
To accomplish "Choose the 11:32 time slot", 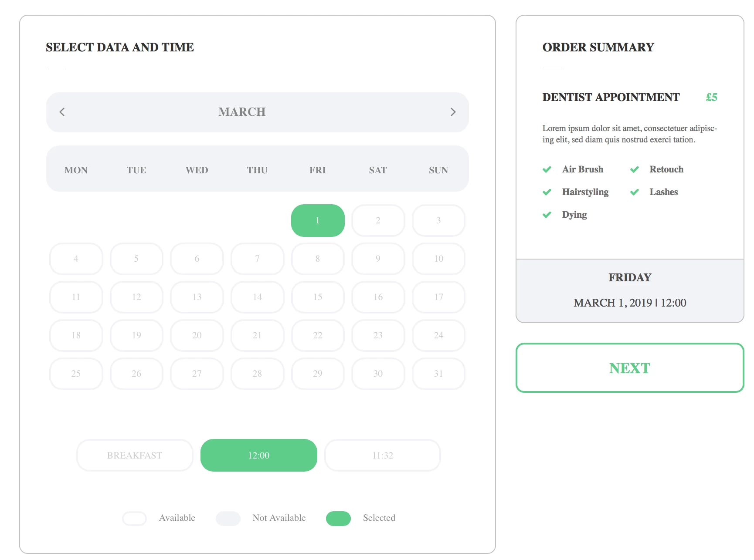I will click(383, 455).
